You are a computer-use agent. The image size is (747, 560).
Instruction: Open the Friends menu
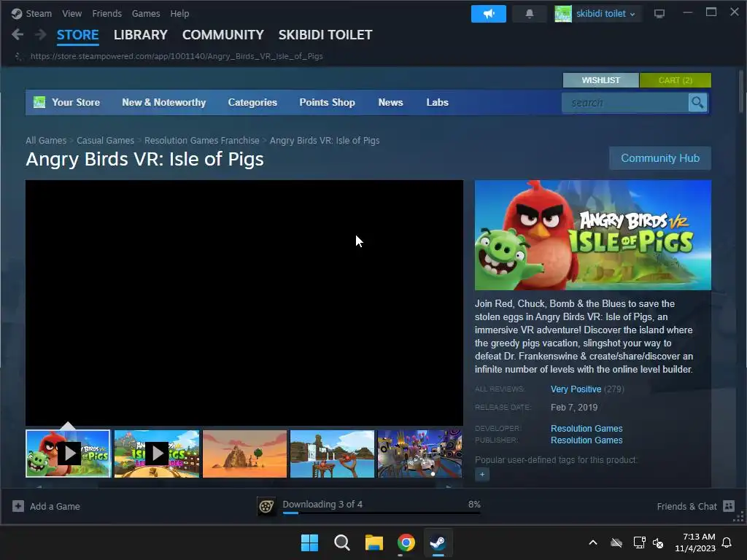(107, 14)
